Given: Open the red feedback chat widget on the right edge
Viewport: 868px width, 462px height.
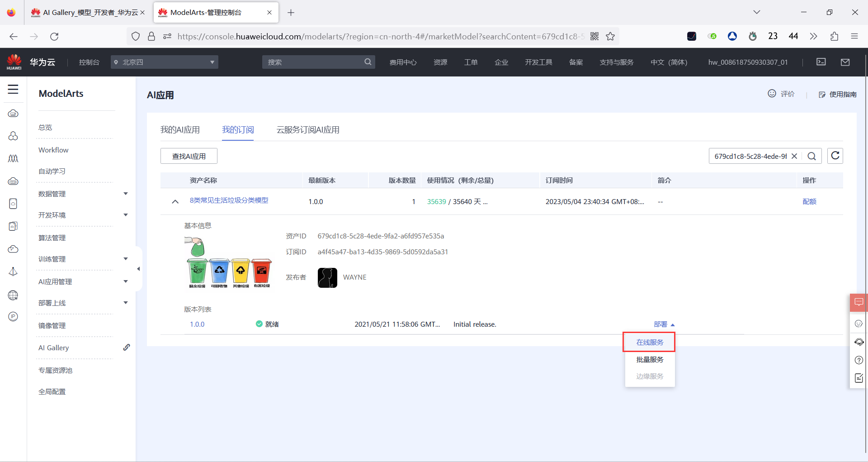Looking at the screenshot, I should pyautogui.click(x=859, y=302).
